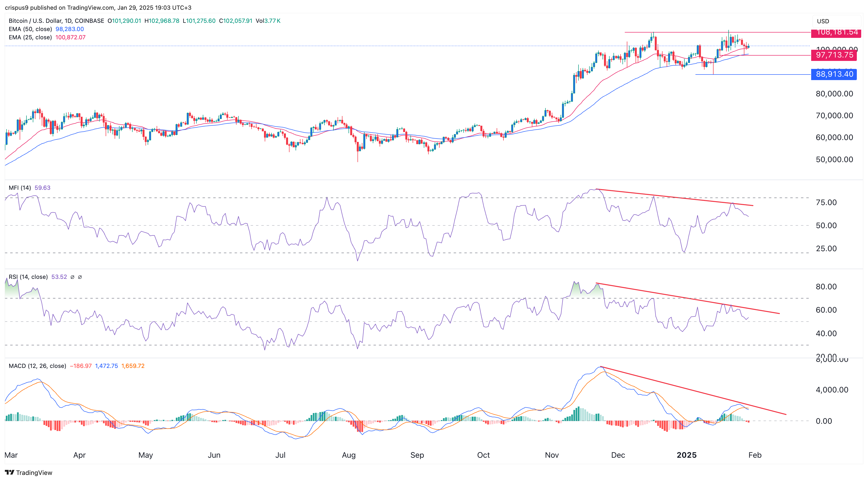Click the 80.00 level on RSI axis
This screenshot has width=868, height=481.
coord(826,287)
